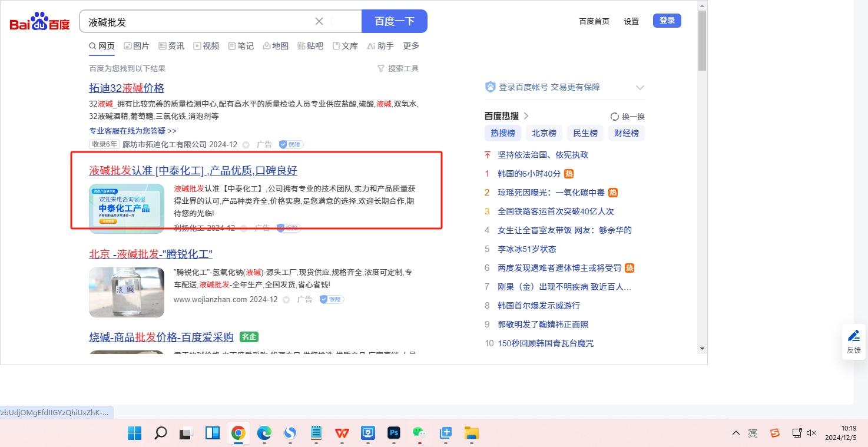Click the page vertical scrollbar thumb
This screenshot has height=447, width=868.
pos(702,40)
